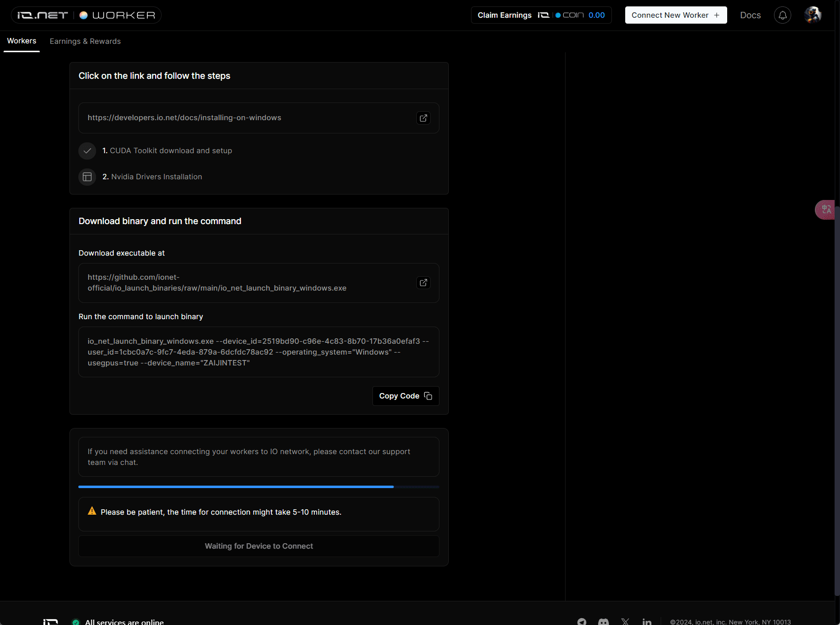
Task: Click the 0.00 coin balance value
Action: (x=597, y=15)
